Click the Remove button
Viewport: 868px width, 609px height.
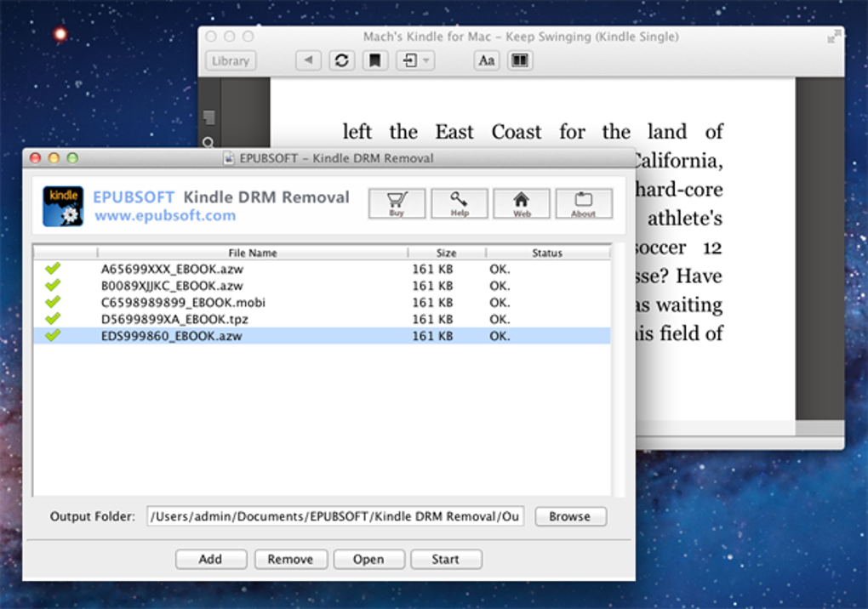[x=290, y=559]
